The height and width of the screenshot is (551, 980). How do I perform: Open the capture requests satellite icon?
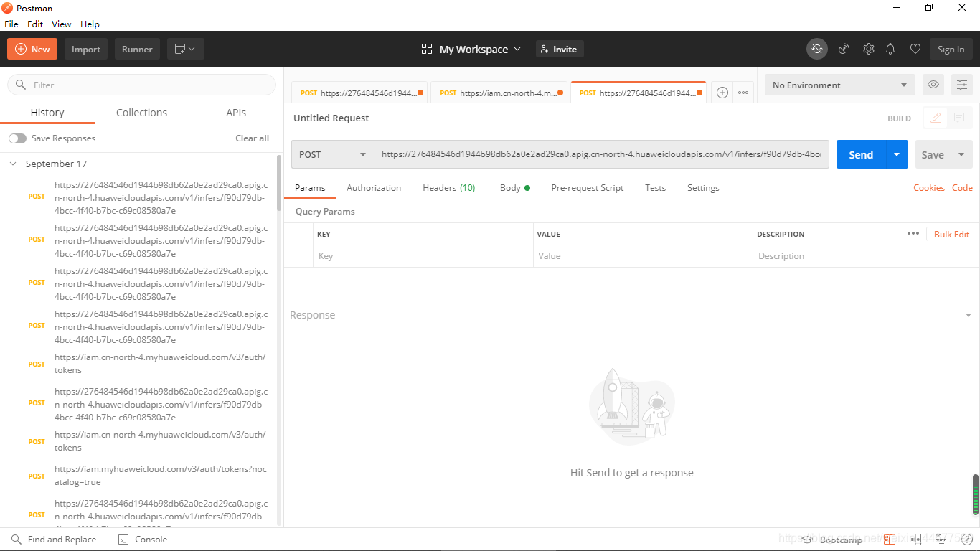tap(844, 49)
